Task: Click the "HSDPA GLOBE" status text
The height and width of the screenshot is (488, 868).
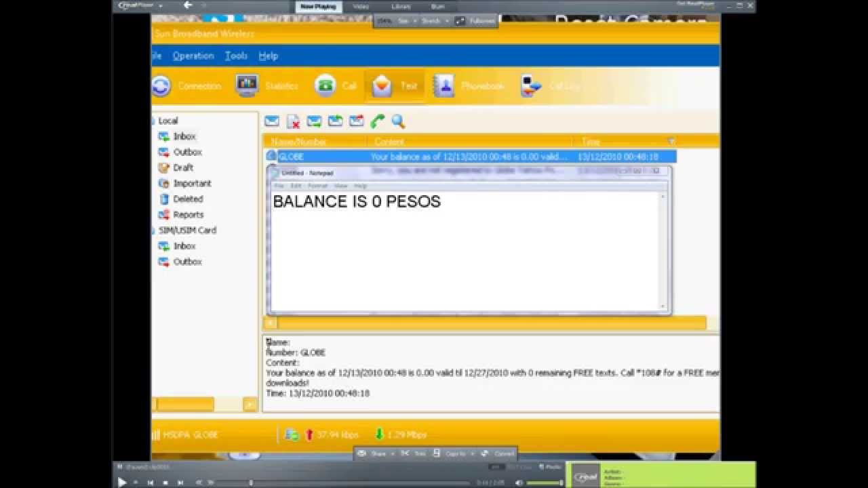Action: coord(191,434)
